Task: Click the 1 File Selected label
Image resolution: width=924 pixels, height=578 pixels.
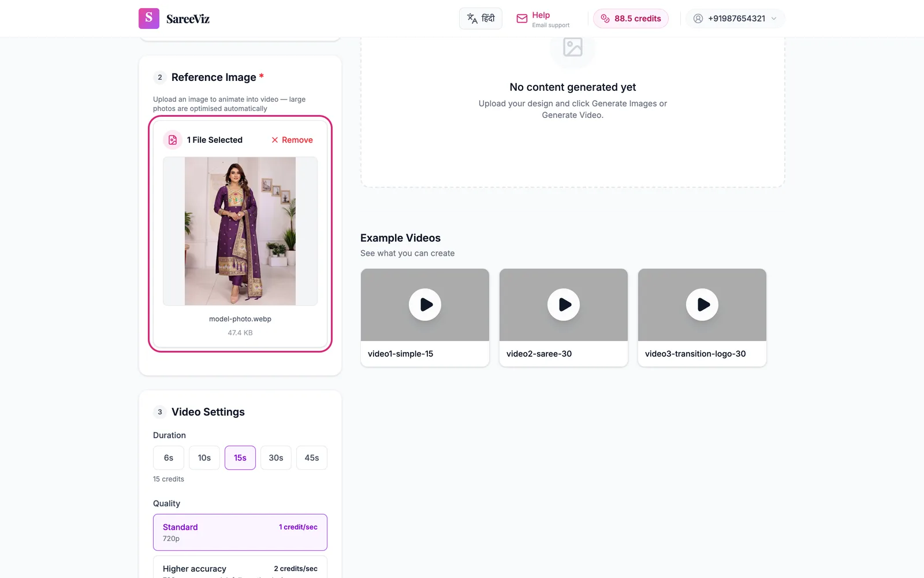Action: coord(215,140)
